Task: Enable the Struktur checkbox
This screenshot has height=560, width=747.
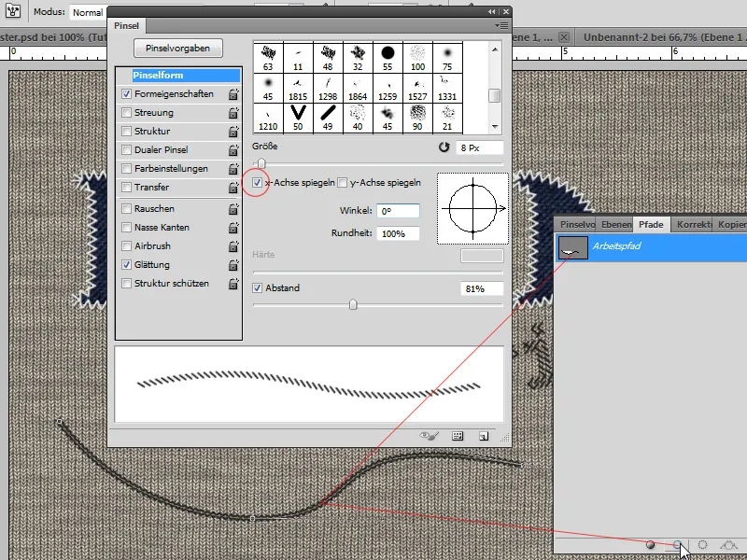Action: [126, 131]
